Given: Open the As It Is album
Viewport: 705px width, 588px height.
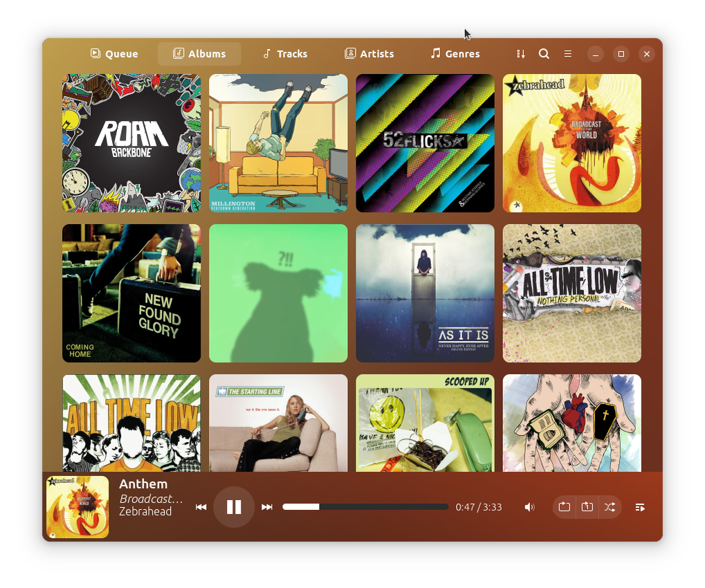Looking at the screenshot, I should tap(425, 293).
